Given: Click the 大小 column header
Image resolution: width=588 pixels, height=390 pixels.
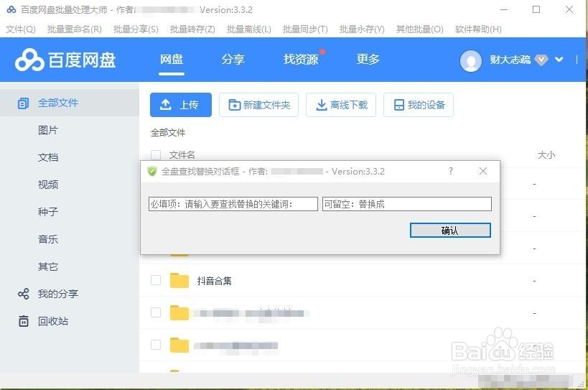Looking at the screenshot, I should (546, 155).
